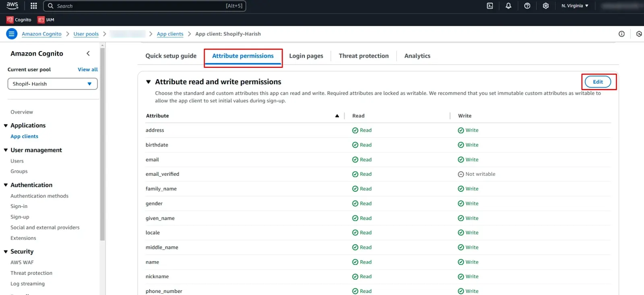This screenshot has height=295, width=644.
Task: Open Social and external providers
Action: point(45,228)
